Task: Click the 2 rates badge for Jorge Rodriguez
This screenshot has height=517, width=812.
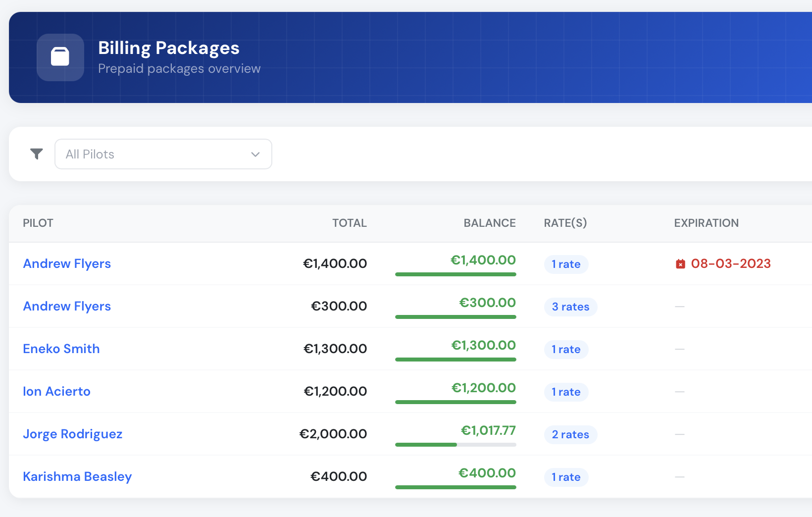Action: (571, 435)
